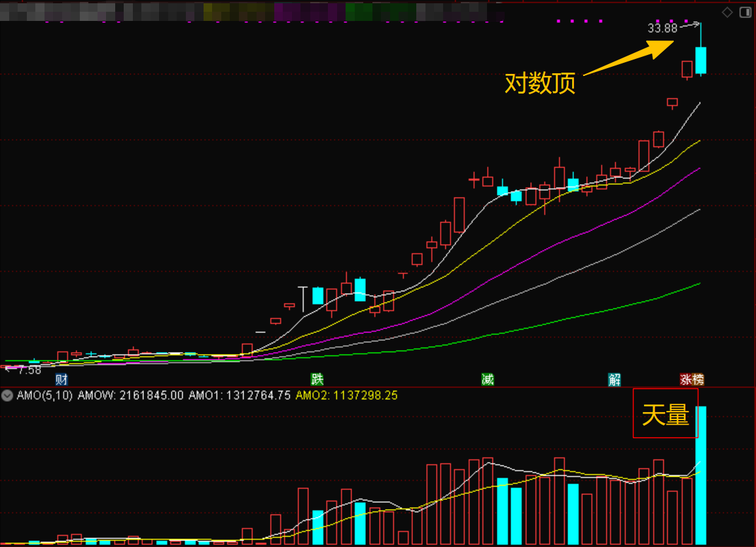756x547 pixels.
Task: Select the 对数顶 text annotation
Action: point(540,83)
